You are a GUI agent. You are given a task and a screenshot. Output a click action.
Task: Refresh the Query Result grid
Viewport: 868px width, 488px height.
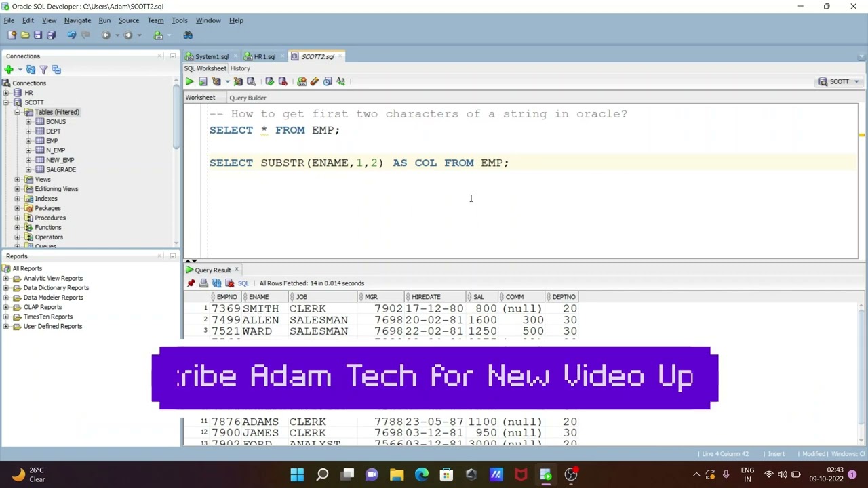click(x=217, y=283)
